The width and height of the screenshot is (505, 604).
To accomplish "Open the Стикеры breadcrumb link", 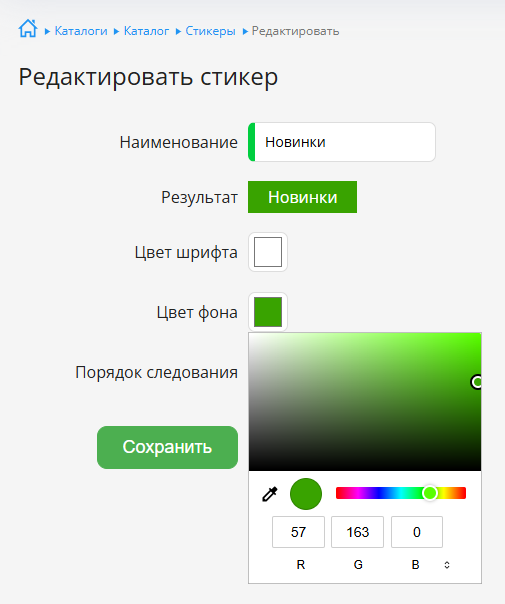I will click(x=210, y=31).
